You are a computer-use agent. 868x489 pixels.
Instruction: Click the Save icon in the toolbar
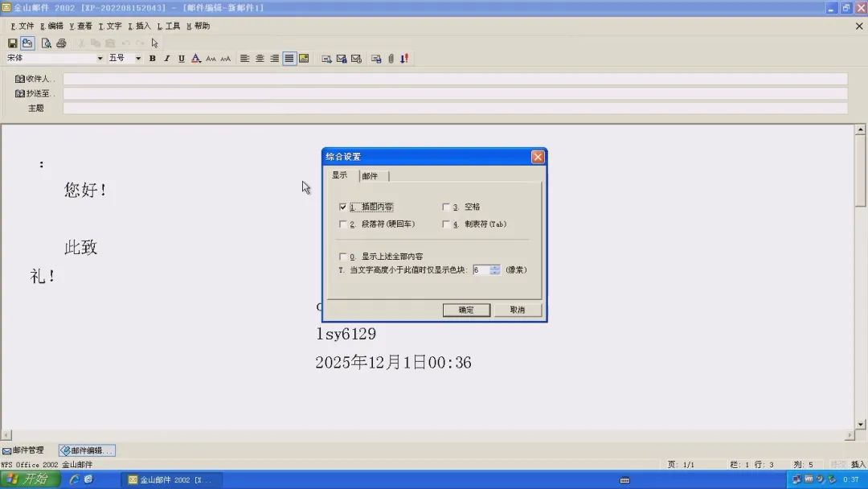point(12,43)
